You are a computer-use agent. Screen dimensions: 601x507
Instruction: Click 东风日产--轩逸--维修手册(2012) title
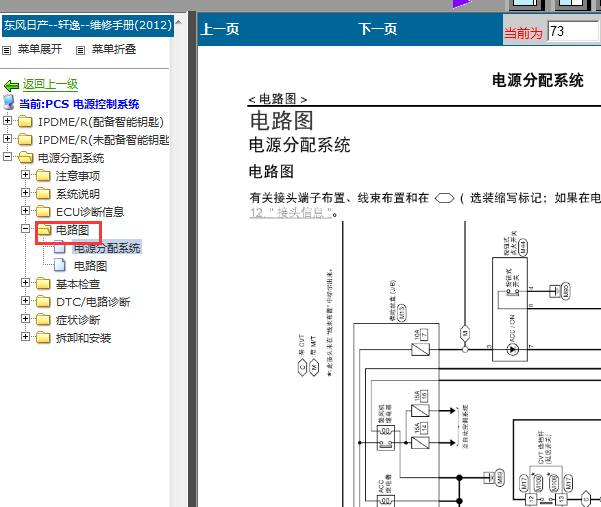[x=88, y=26]
